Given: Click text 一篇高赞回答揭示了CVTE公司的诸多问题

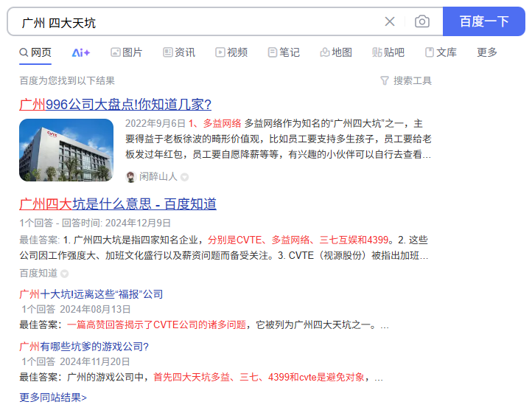Looking at the screenshot, I should point(156,324).
